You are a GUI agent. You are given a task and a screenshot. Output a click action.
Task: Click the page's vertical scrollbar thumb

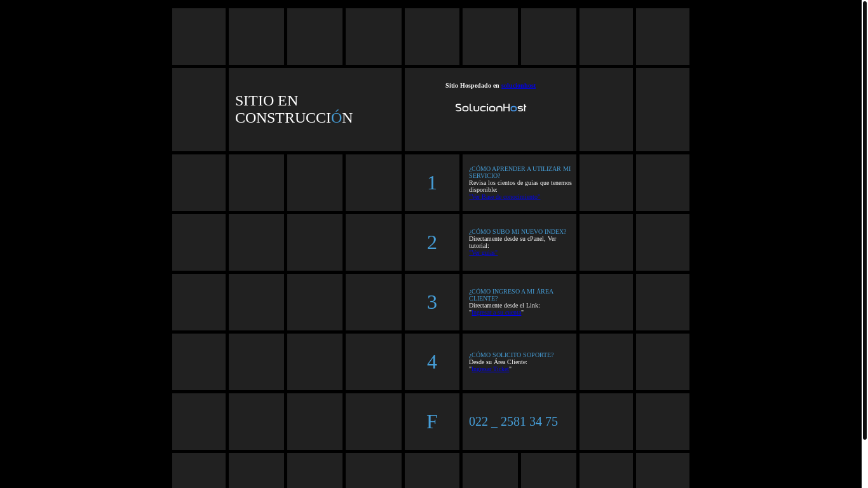coord(865,220)
